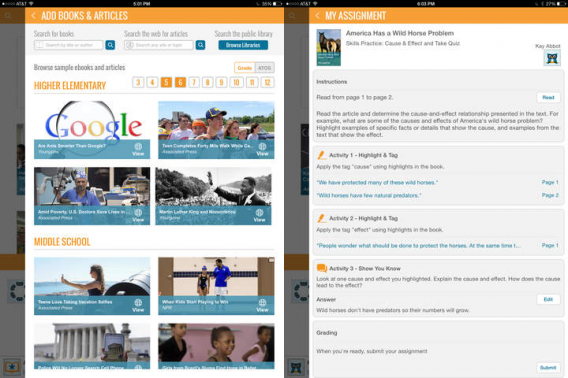Toggle the grade 6 filter
The height and width of the screenshot is (378, 568).
(x=180, y=82)
